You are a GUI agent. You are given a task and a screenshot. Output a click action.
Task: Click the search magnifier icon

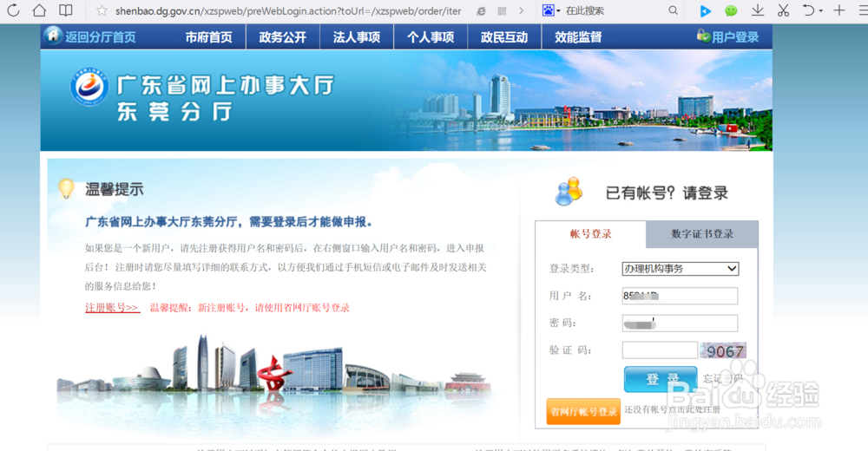673,10
